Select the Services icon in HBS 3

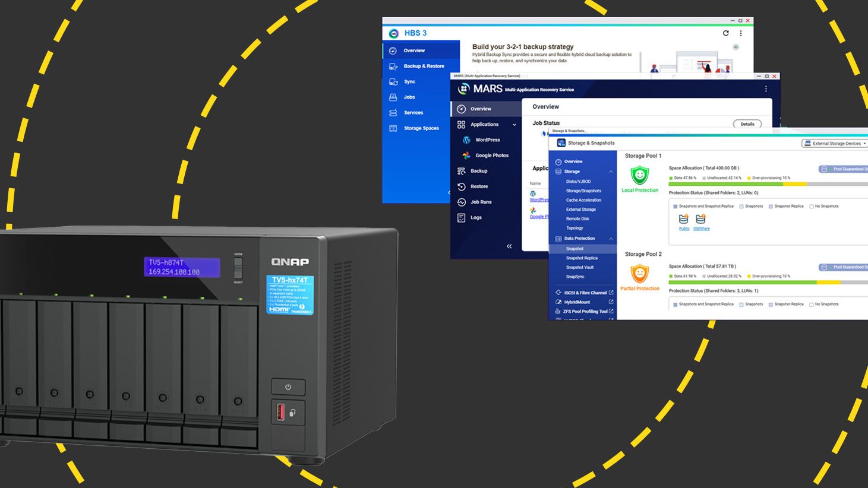(x=393, y=113)
